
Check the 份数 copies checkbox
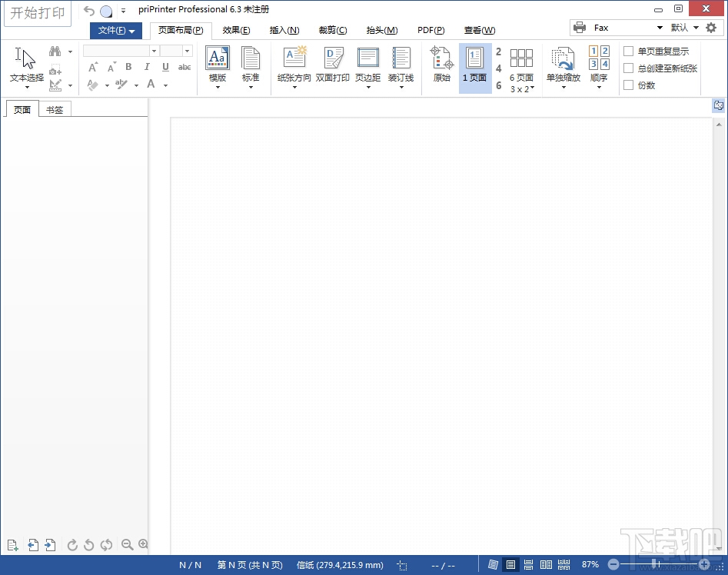point(629,85)
